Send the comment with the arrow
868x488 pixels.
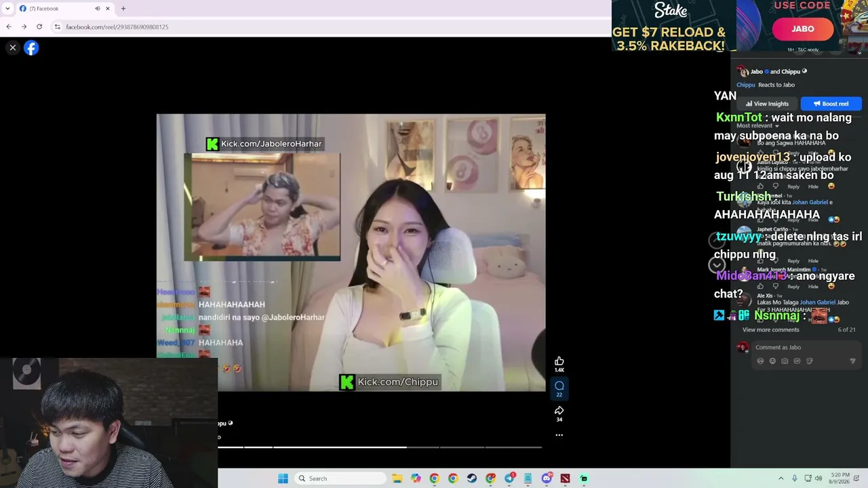click(x=852, y=361)
